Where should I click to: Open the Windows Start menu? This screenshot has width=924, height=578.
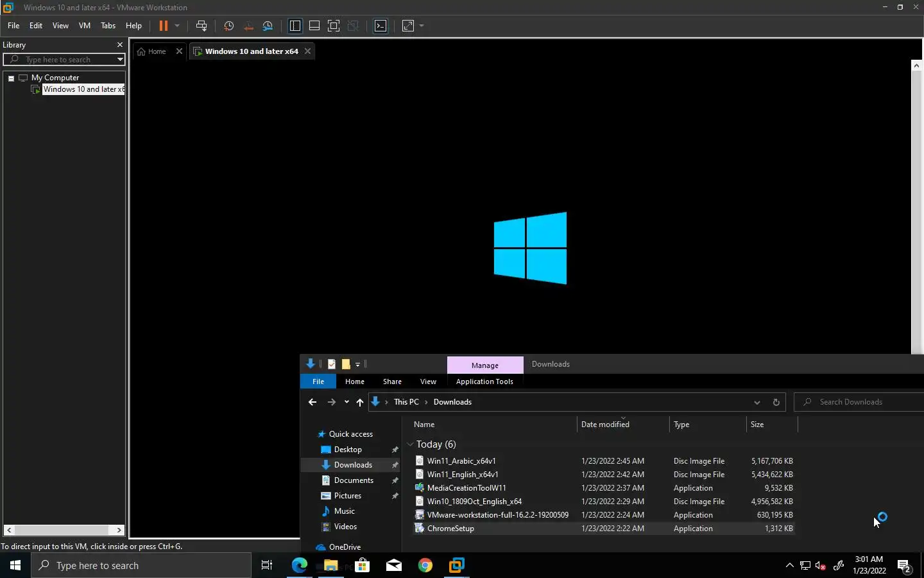click(15, 565)
